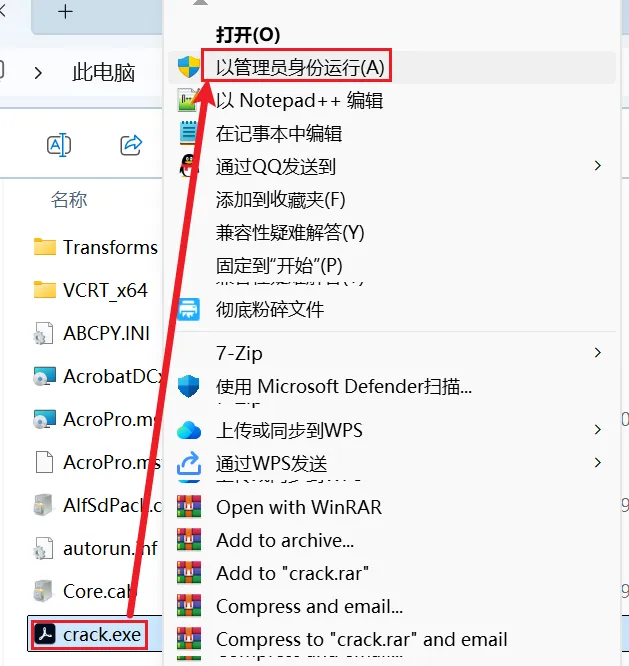This screenshot has height=666, width=629.
Task: Click 此电脑 in the address breadcrumb
Action: click(104, 72)
